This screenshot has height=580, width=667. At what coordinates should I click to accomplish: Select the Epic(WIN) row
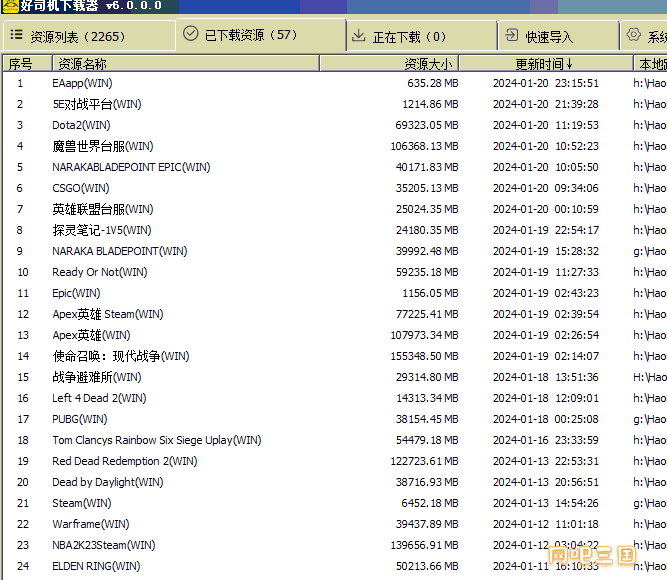coord(334,293)
